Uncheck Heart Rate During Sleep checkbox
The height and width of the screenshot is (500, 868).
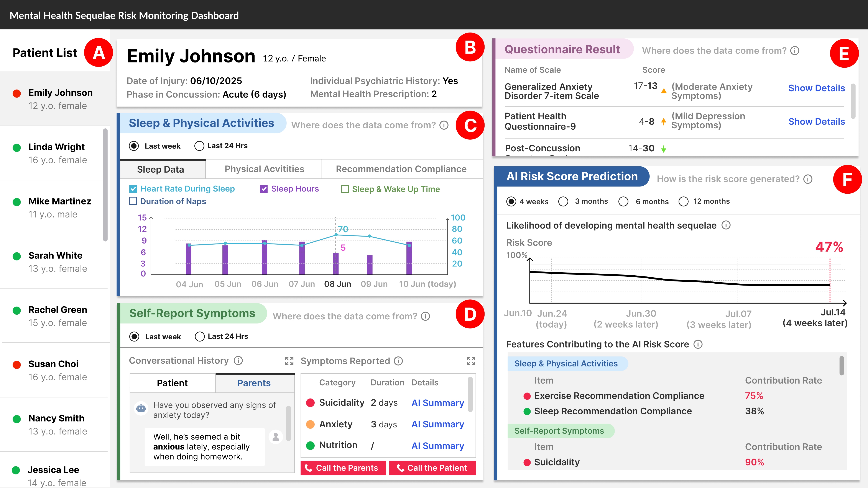tap(133, 189)
